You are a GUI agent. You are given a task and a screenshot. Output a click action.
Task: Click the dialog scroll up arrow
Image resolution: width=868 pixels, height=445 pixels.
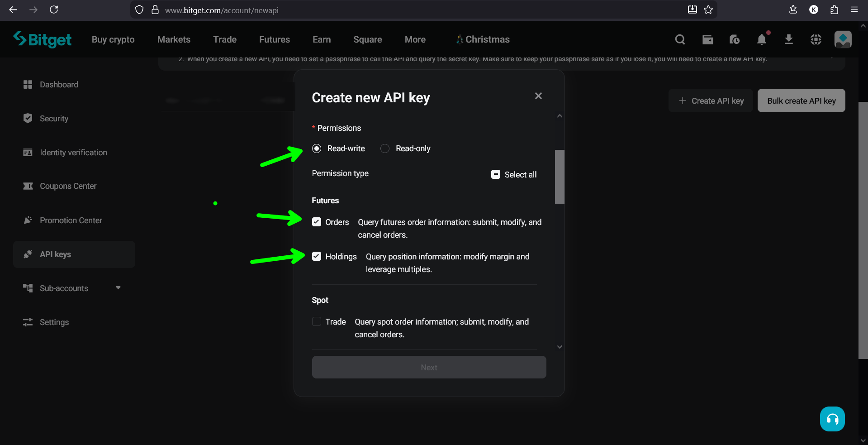pos(560,116)
